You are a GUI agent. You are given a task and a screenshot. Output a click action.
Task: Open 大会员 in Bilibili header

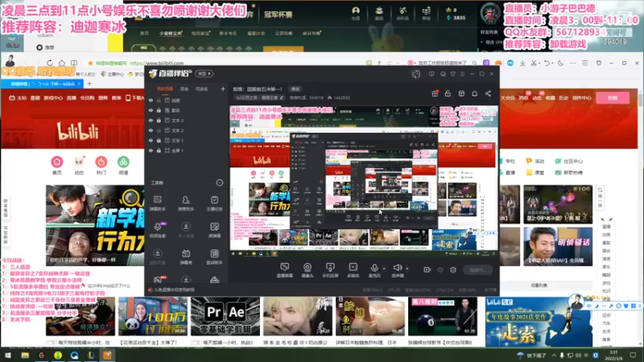[x=508, y=98]
